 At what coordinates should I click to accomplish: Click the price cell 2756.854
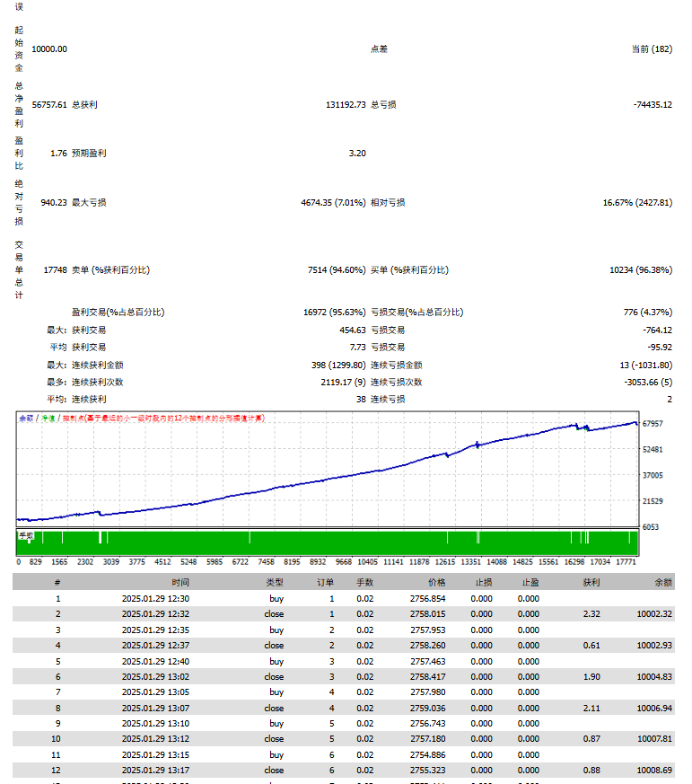click(x=428, y=598)
